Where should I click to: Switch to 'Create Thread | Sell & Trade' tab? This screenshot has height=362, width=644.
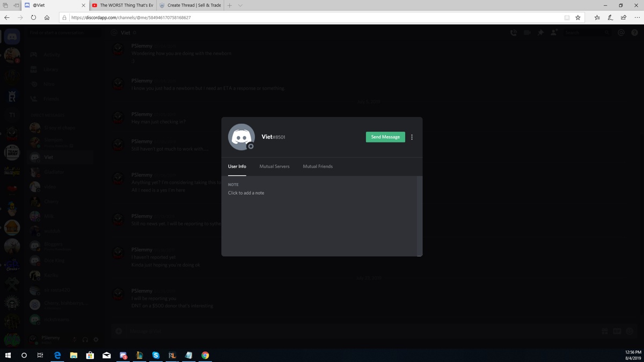pyautogui.click(x=190, y=5)
